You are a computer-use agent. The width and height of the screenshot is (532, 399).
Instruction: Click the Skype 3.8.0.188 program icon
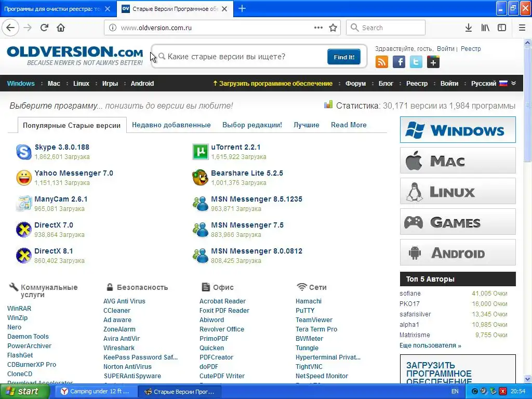tap(24, 152)
